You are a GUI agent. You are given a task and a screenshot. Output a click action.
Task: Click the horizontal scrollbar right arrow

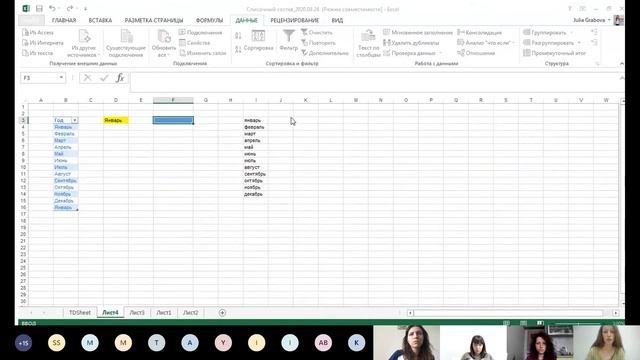pos(616,313)
